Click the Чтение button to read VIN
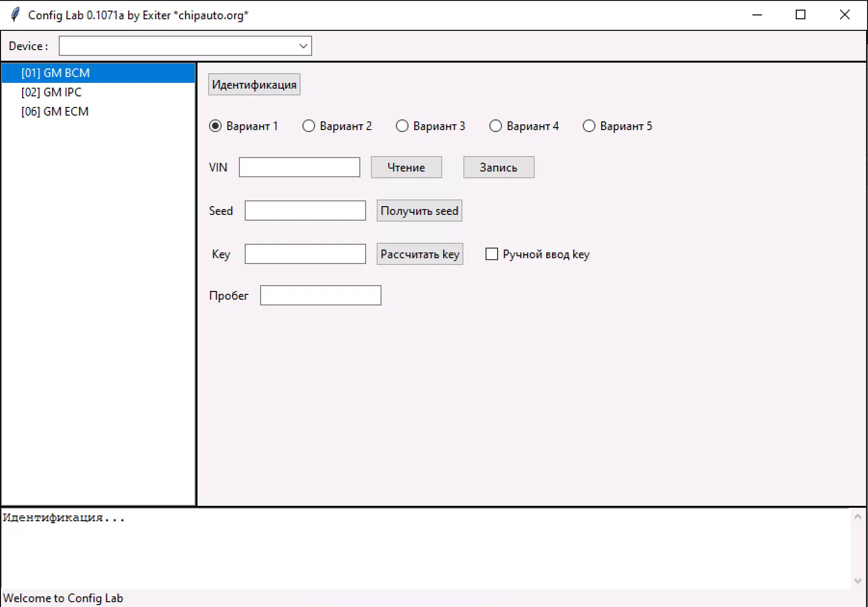This screenshot has width=868, height=607. pos(406,167)
